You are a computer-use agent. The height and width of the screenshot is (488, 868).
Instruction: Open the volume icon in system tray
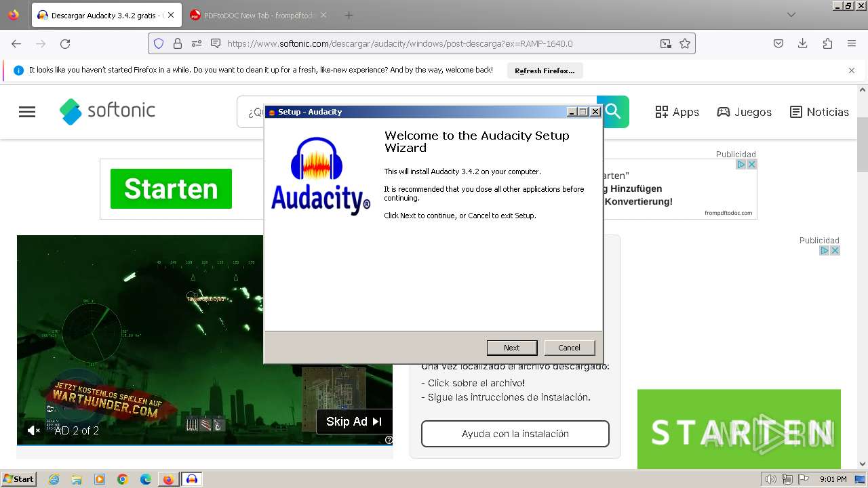[x=770, y=479]
